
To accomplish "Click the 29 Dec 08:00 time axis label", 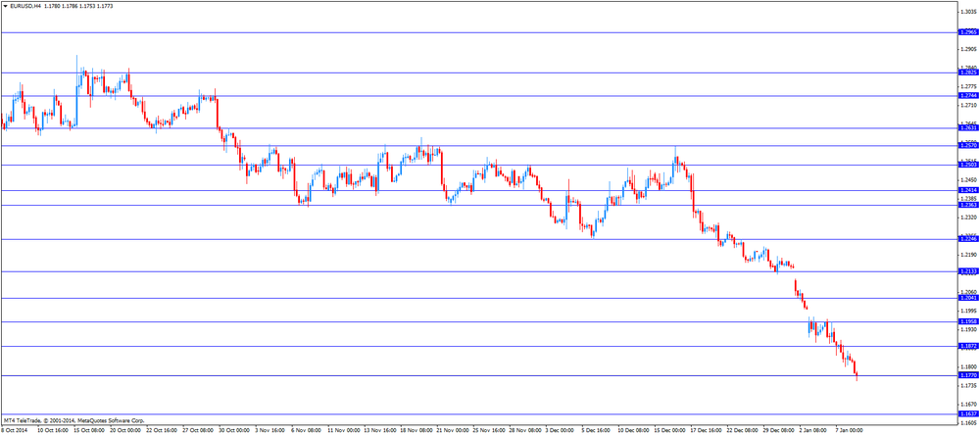I will 779,431.
